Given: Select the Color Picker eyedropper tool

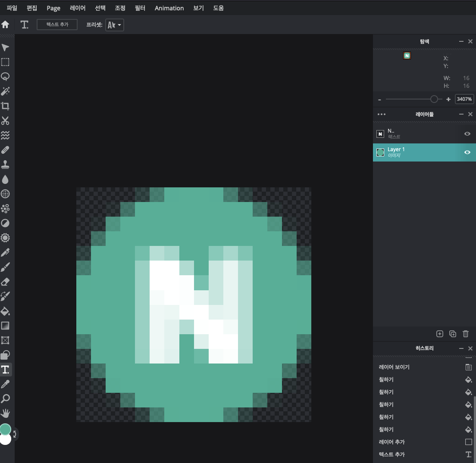Looking at the screenshot, I should (5, 384).
